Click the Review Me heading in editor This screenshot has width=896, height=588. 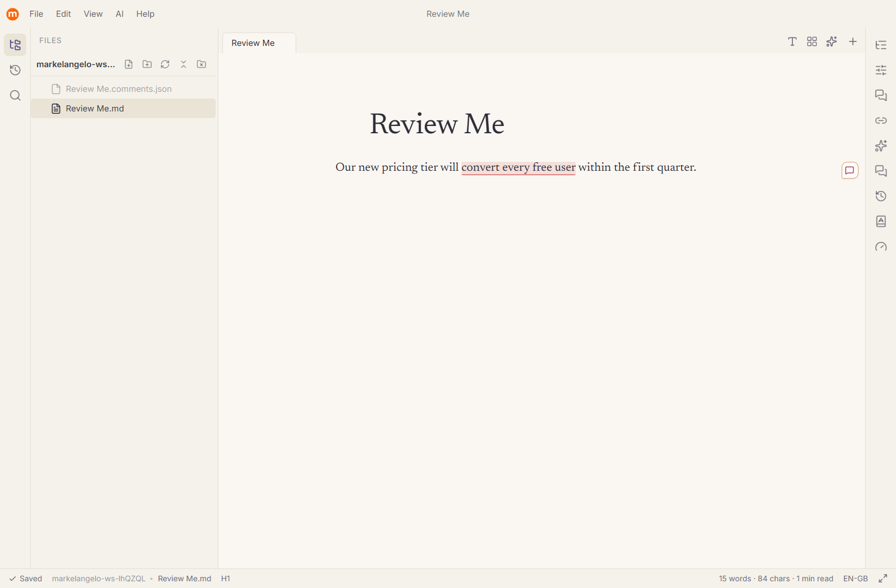tap(437, 124)
